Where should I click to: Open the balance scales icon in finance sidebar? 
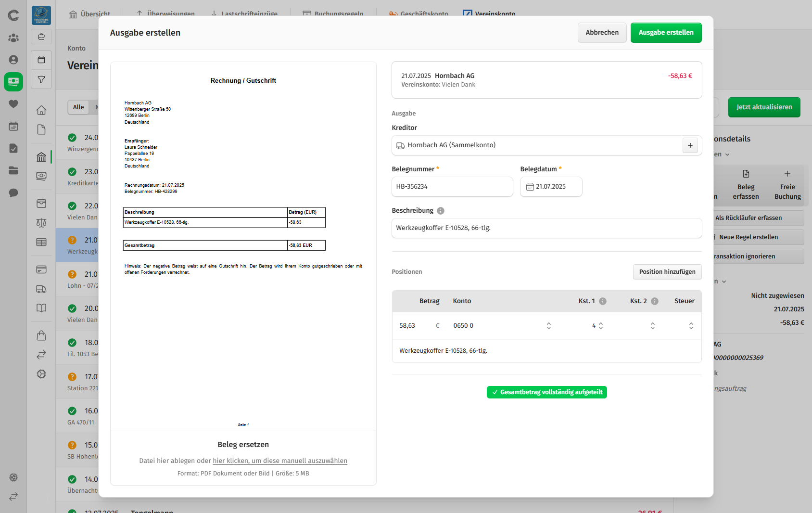pos(41,223)
